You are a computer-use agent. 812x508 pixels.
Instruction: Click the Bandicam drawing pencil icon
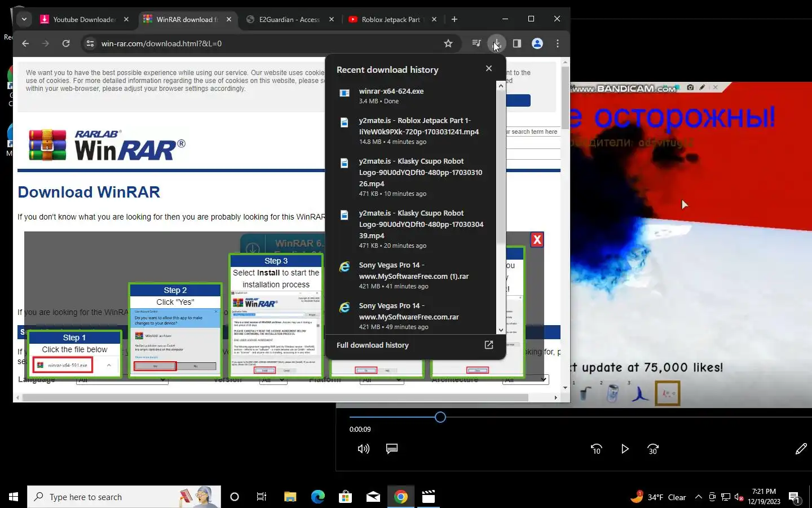click(702, 87)
